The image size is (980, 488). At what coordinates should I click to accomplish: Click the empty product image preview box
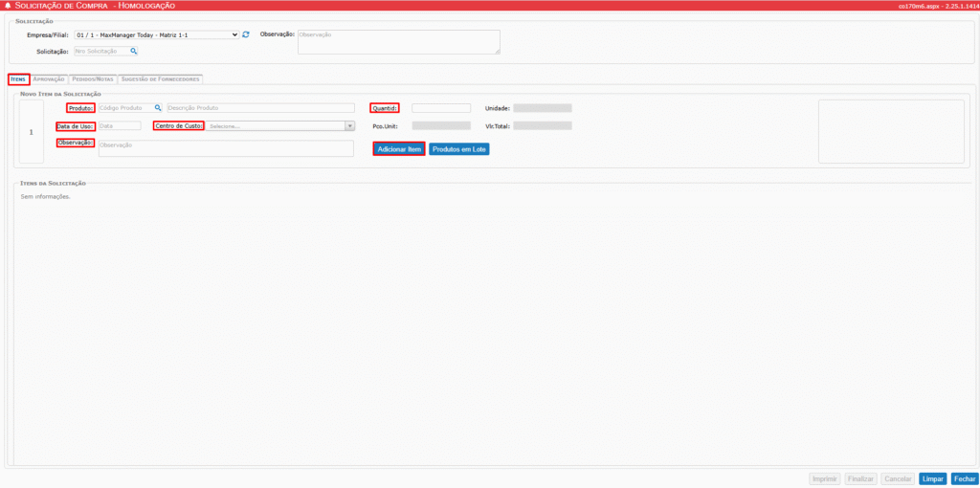coord(891,131)
